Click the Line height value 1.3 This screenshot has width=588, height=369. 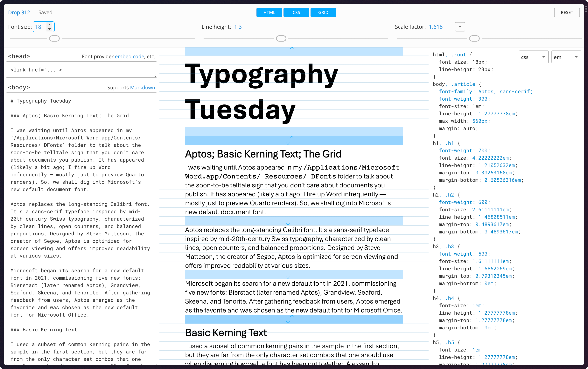(238, 27)
